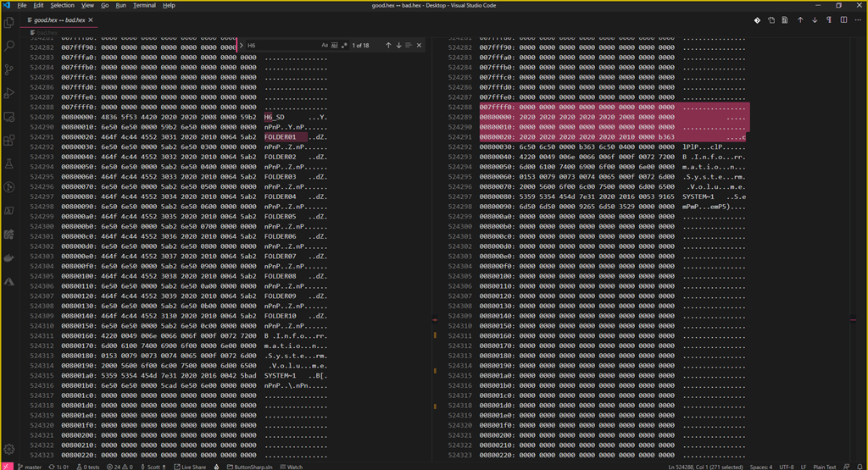Open the Terminal menu
Image resolution: width=868 pixels, height=470 pixels.
144,5
